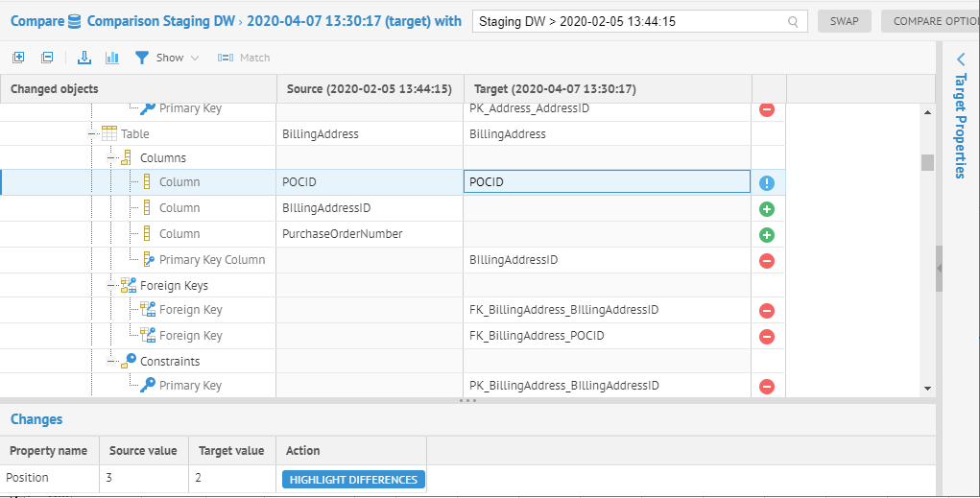Click the down arrow of the vertical scrollbar
The image size is (980, 498).
click(927, 388)
